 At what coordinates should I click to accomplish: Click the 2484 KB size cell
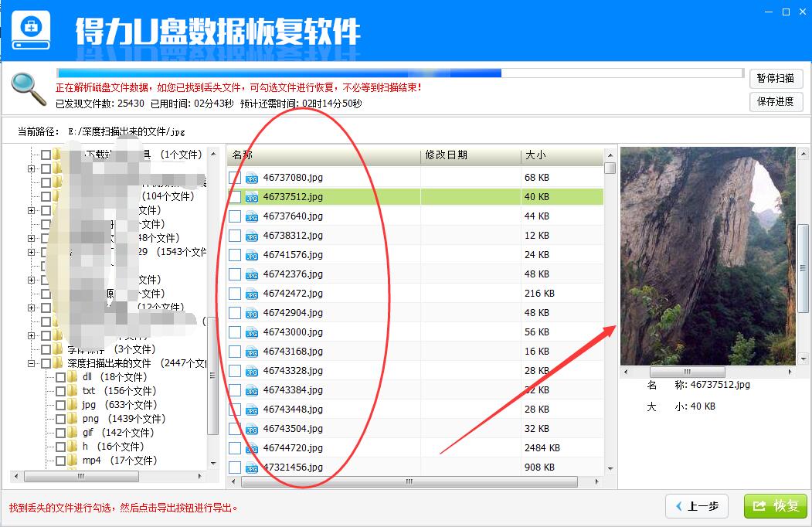(542, 448)
